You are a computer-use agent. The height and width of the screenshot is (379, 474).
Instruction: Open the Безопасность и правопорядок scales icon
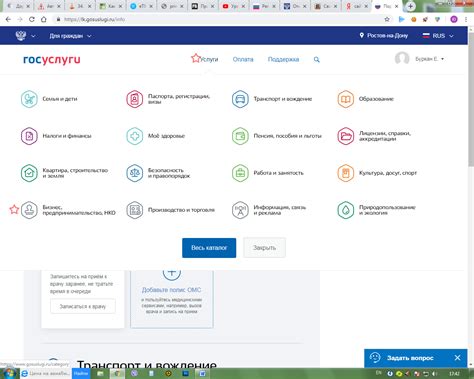134,173
